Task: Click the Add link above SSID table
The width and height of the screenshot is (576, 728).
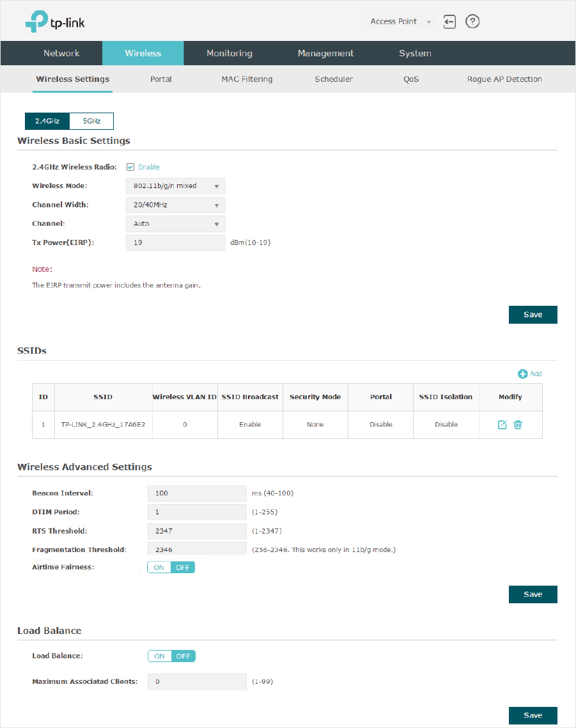Action: click(536, 374)
